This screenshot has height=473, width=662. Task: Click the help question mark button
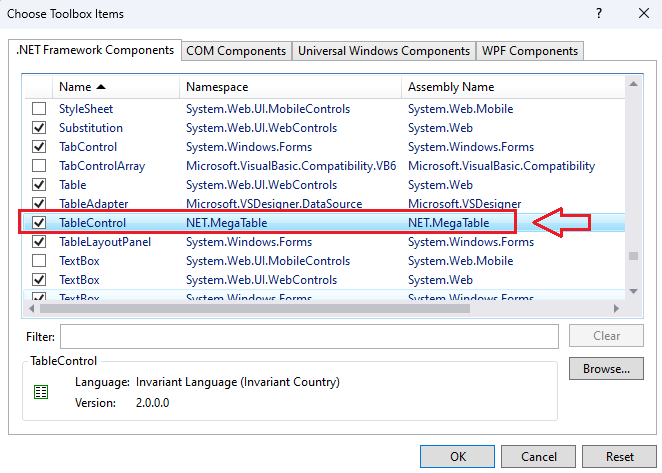click(x=599, y=14)
